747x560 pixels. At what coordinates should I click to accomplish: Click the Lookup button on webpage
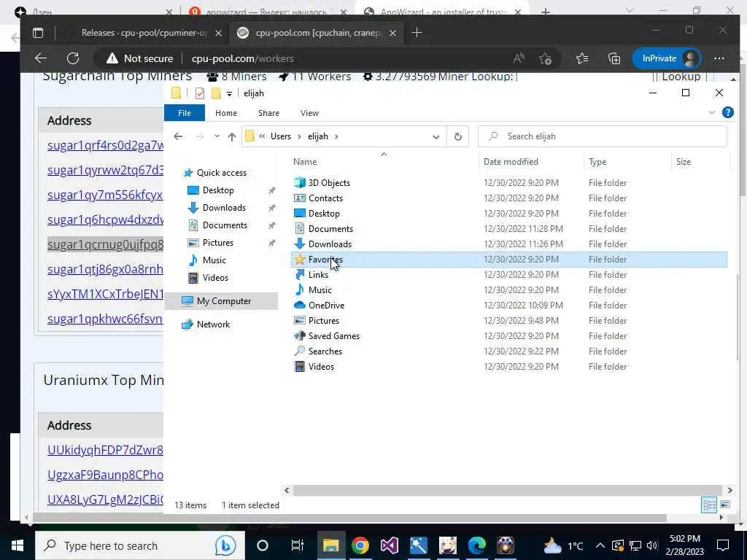[681, 77]
